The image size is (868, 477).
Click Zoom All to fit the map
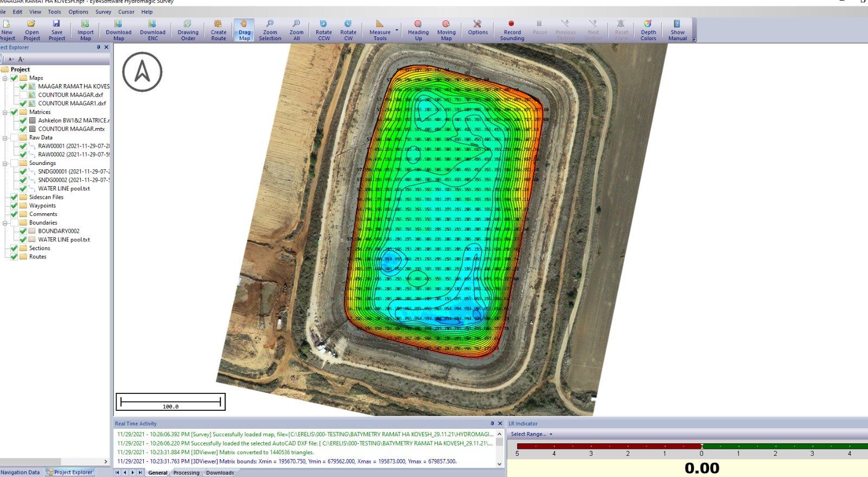(296, 30)
